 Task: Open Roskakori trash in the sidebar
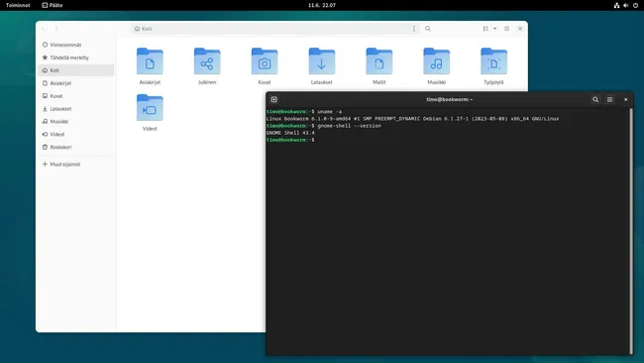(x=76, y=147)
